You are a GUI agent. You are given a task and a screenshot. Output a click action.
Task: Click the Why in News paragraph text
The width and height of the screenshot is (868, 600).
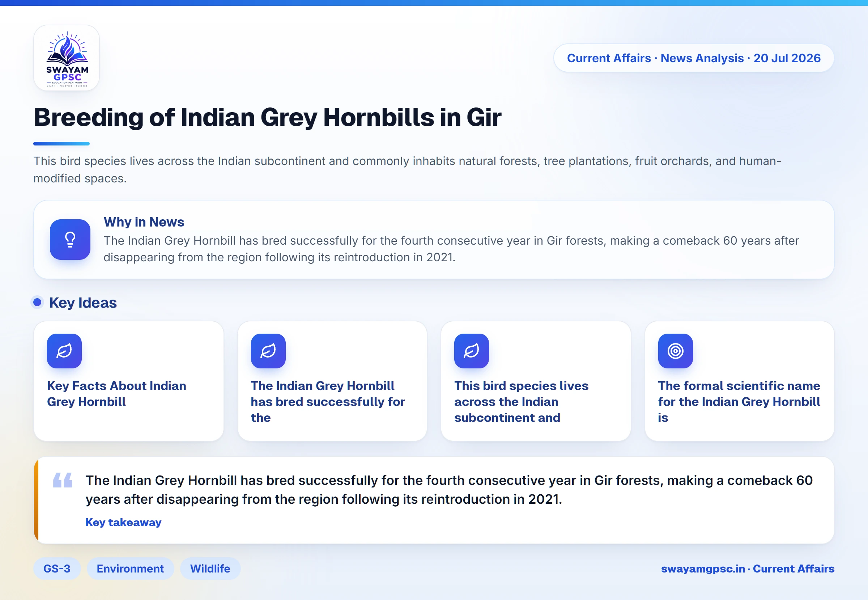(x=451, y=249)
